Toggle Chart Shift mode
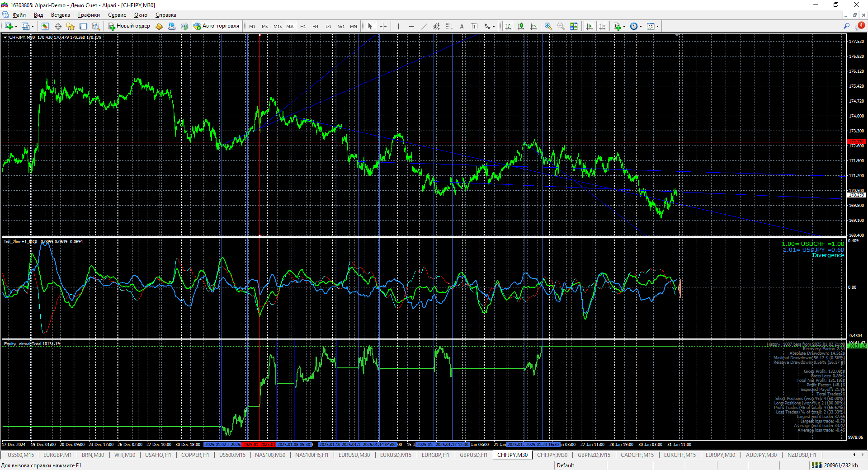This screenshot has width=868, height=470. [602, 26]
